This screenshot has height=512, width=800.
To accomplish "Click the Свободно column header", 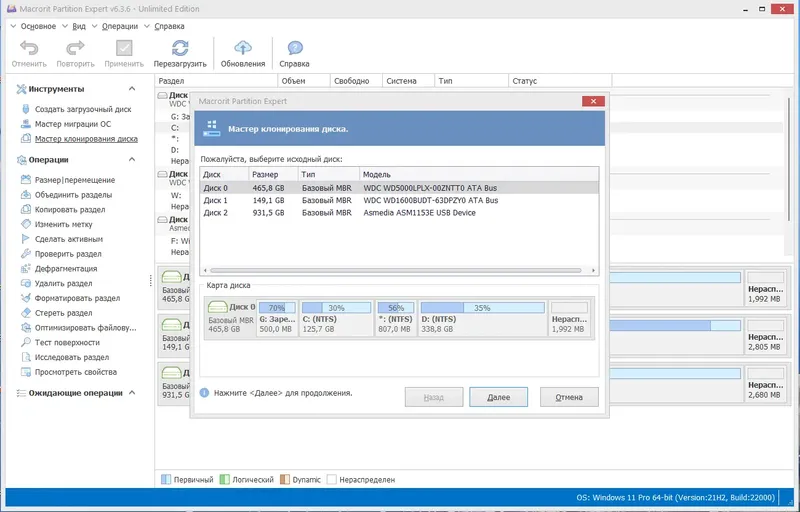I will 356,81.
